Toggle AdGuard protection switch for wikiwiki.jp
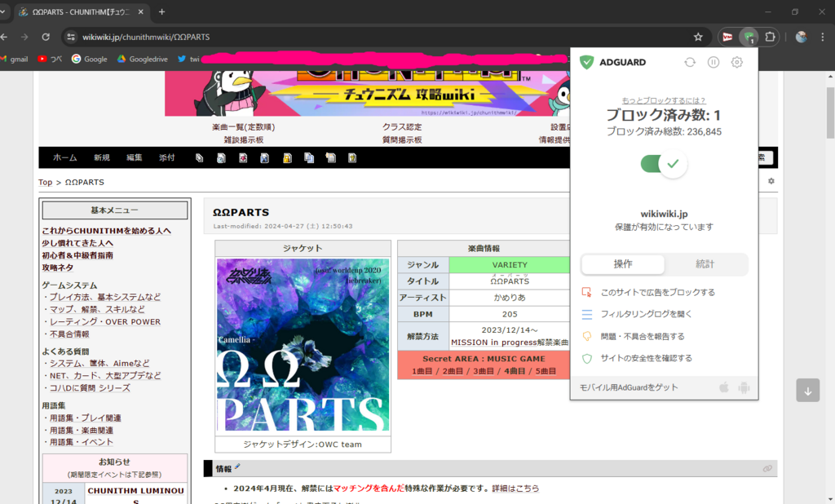 (x=664, y=164)
